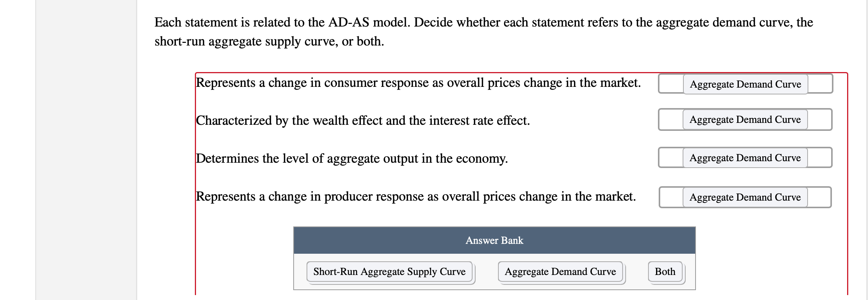Select 'Short-Run Aggregate Supply Curve' from the Answer Bank
This screenshot has width=868, height=300.
(389, 272)
